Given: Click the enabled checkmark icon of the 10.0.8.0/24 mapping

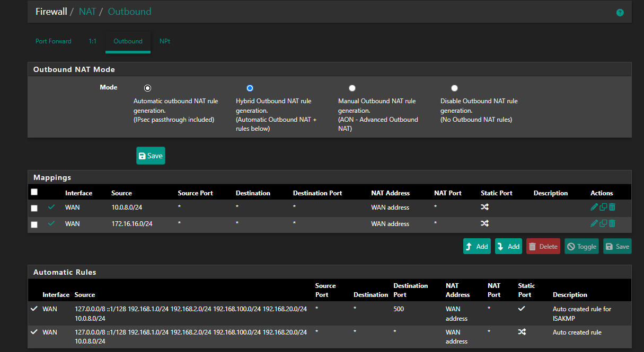Looking at the screenshot, I should point(51,207).
